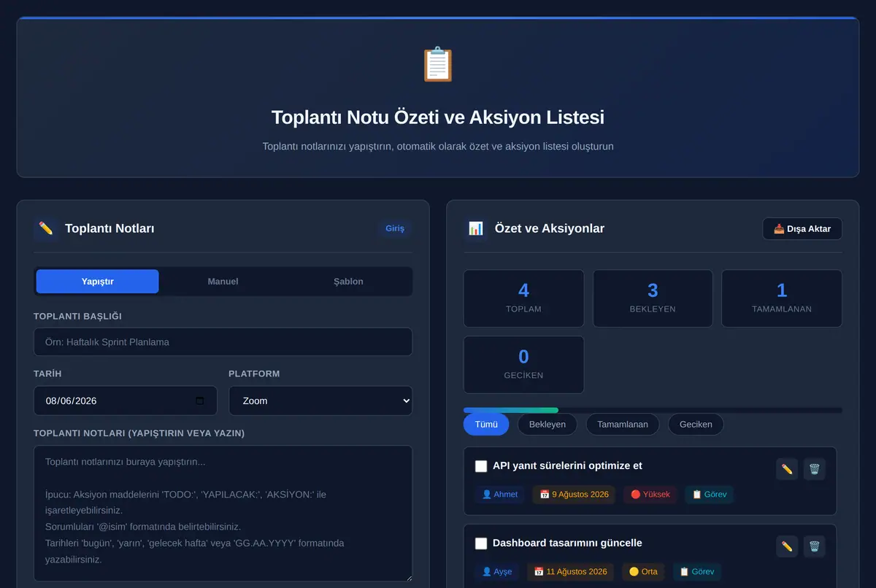876x588 pixels.
Task: Click the Tarih date field 08/06/2026
Action: click(x=126, y=401)
